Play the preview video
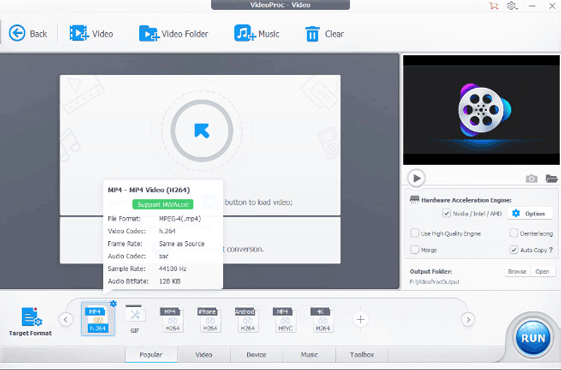This screenshot has height=370, width=561. pos(416,178)
